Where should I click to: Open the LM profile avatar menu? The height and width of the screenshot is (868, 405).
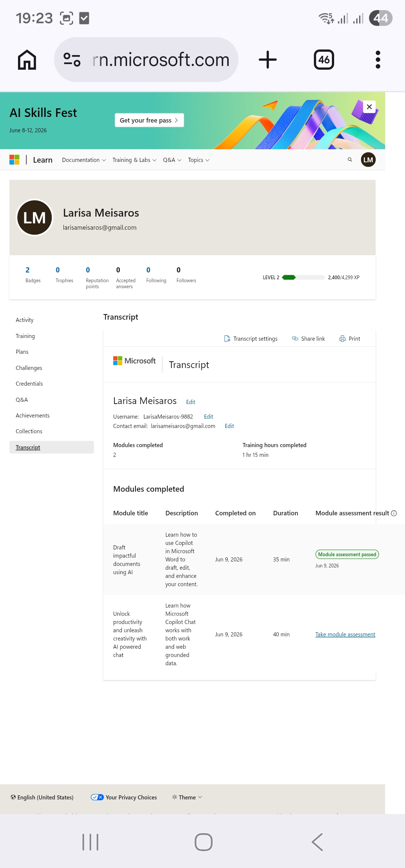coord(368,160)
